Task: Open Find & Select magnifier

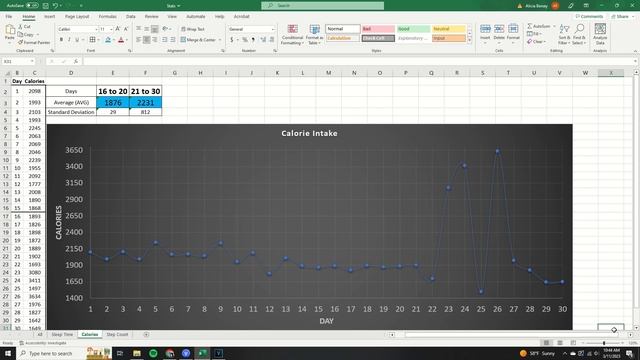Action: (x=579, y=34)
